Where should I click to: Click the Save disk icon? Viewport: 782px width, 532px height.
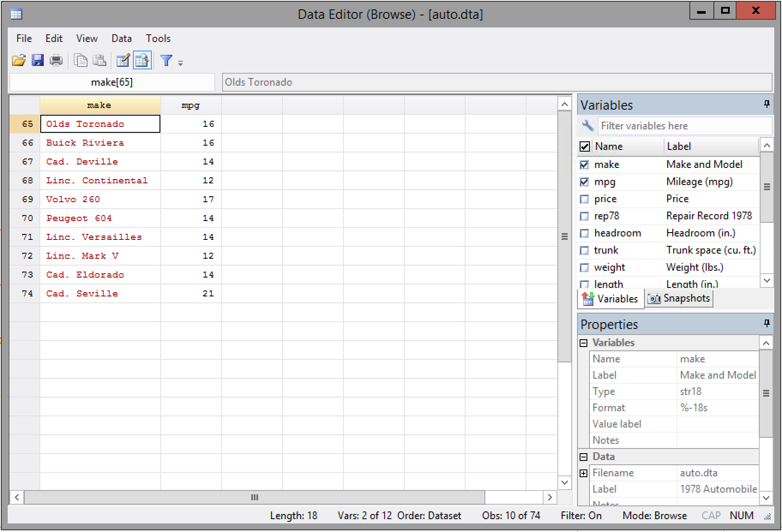pyautogui.click(x=38, y=60)
